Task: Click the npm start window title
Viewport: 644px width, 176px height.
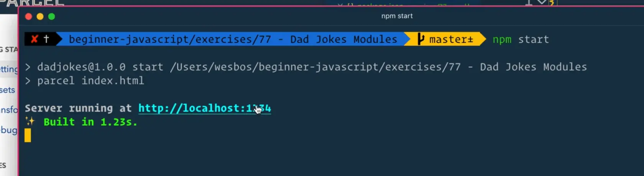Action: 397,16
